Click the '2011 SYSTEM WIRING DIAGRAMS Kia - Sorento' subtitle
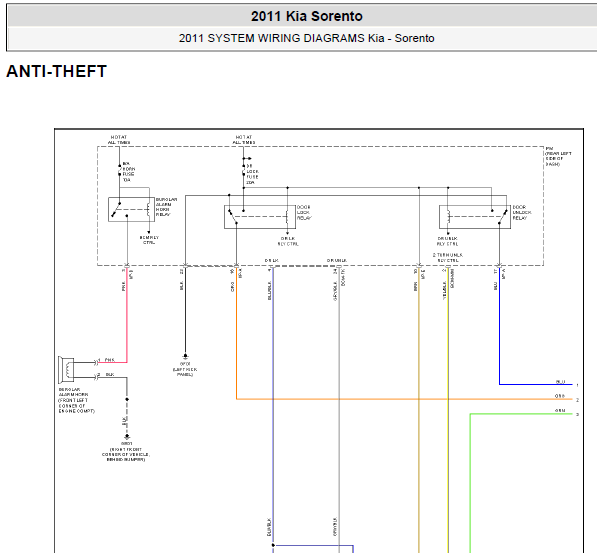Viewport: 597px width, 553px height. pos(306,38)
